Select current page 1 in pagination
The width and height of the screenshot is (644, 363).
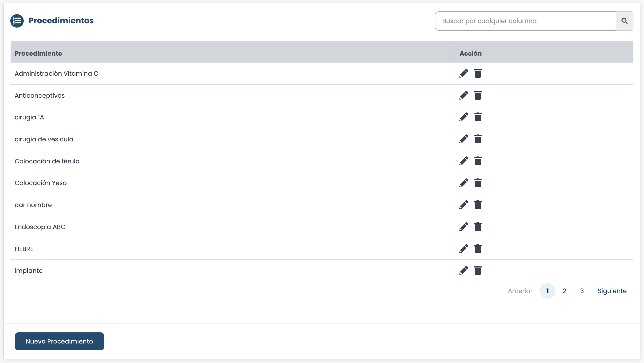click(547, 291)
